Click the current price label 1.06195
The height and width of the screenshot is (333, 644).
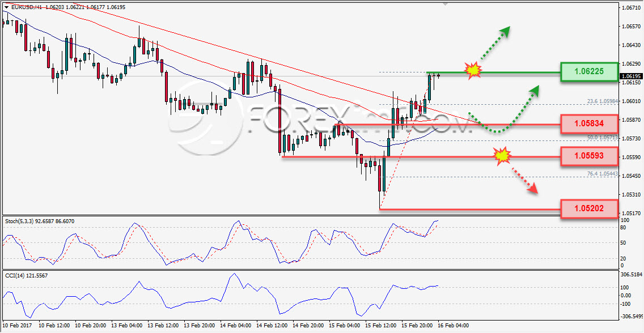[x=632, y=76]
